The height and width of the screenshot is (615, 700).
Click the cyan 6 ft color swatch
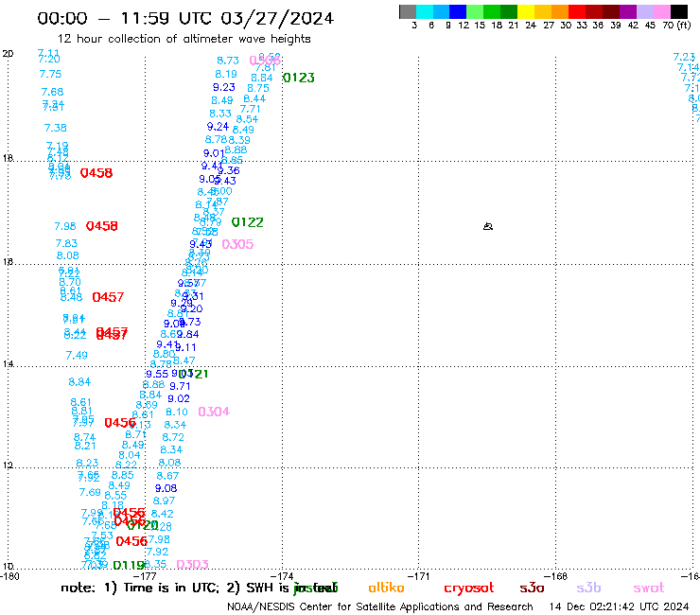(x=425, y=11)
